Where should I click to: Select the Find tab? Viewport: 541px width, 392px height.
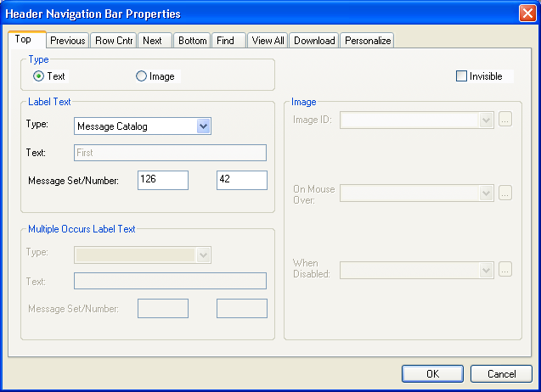pos(225,41)
